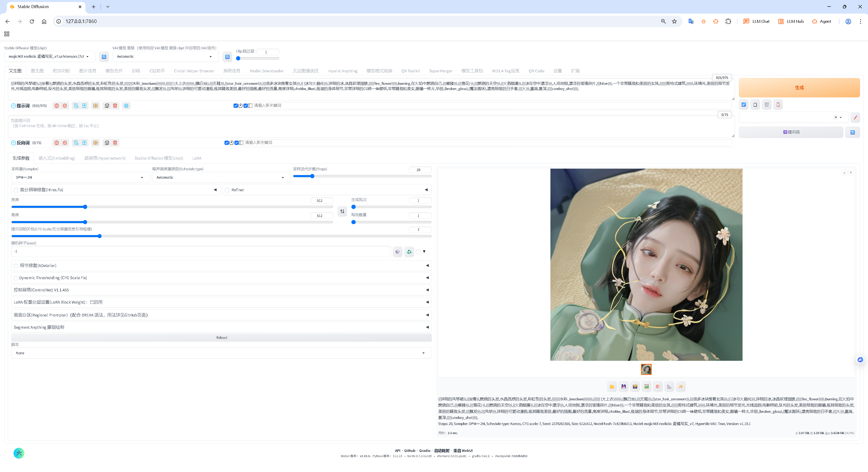Click the ChatGPT logo icon in the 提示词 toolbar
This screenshot has height=472, width=868.
pos(126,106)
